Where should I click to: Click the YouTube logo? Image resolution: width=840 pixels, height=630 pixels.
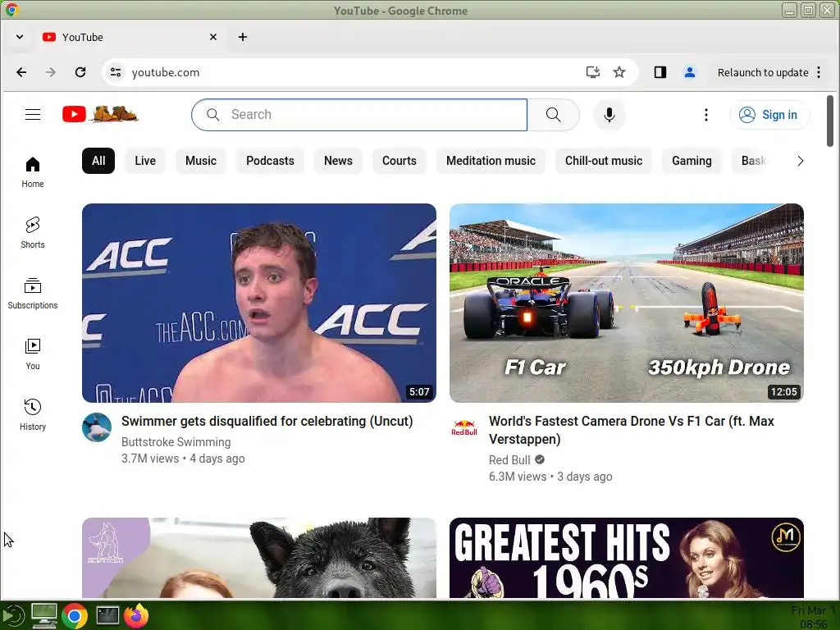[x=100, y=114]
